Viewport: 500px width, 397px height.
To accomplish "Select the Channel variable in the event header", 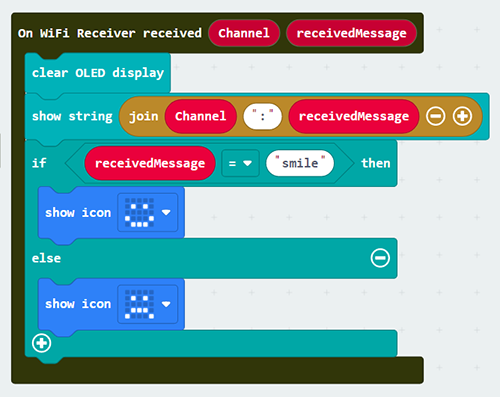I will point(244,33).
